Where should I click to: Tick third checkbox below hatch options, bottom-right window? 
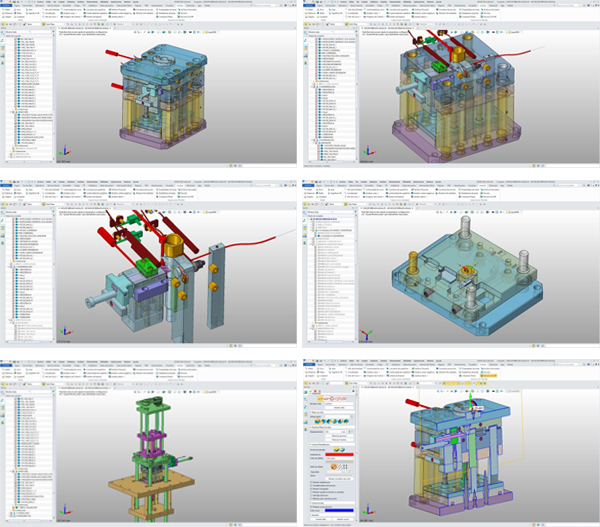(x=311, y=489)
